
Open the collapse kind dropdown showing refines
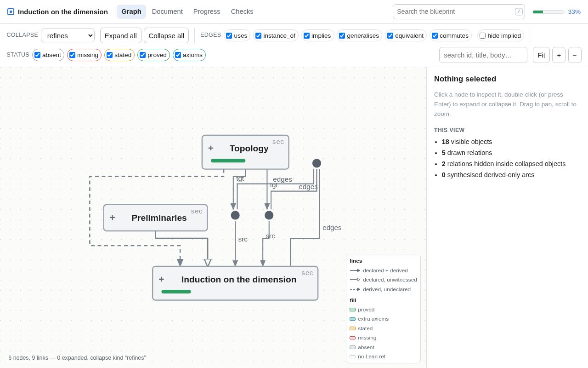68,35
